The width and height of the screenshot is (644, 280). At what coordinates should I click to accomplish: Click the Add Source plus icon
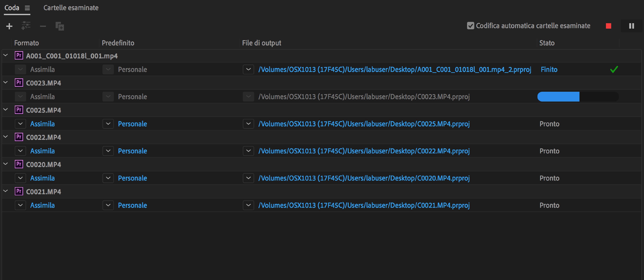[x=9, y=26]
